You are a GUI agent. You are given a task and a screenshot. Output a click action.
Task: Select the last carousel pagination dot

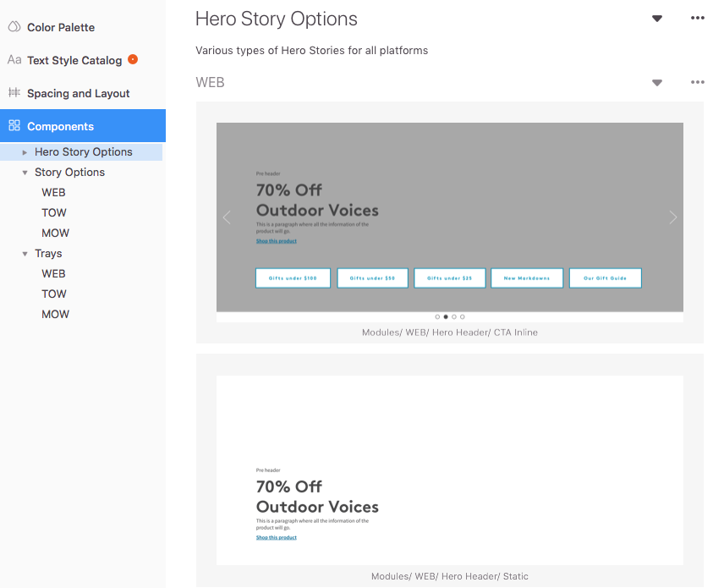click(x=463, y=316)
